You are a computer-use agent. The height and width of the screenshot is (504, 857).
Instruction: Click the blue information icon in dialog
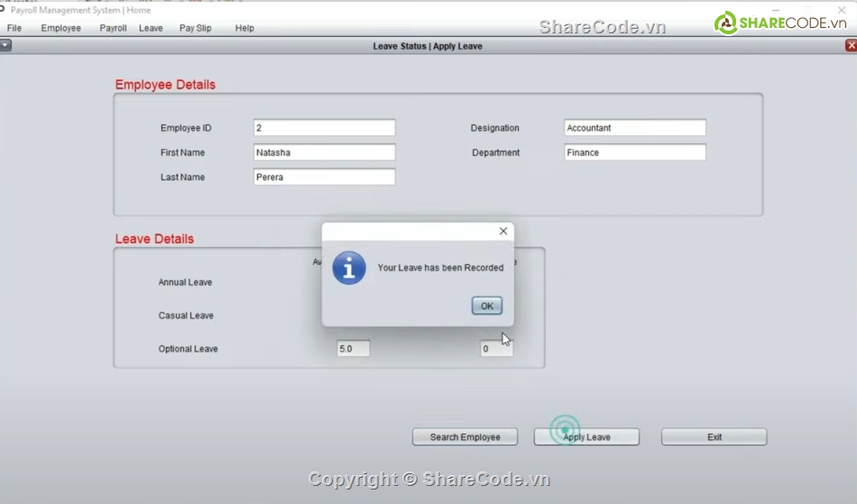click(x=349, y=268)
